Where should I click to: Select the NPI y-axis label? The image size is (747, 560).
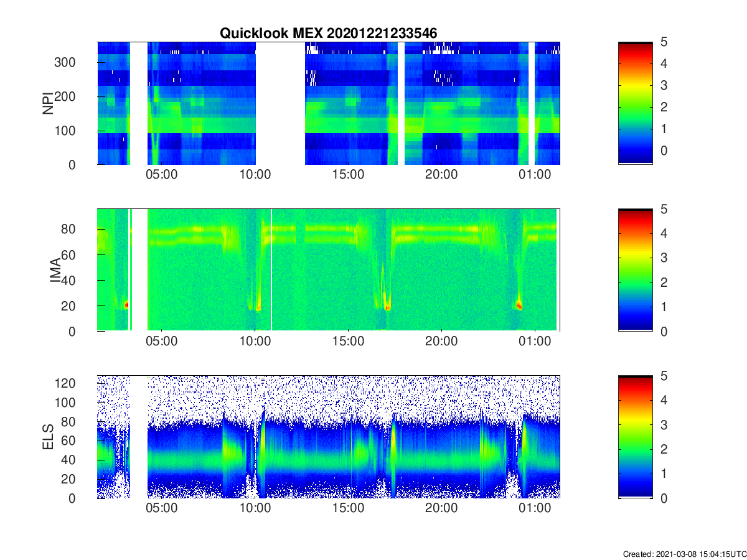(x=48, y=103)
